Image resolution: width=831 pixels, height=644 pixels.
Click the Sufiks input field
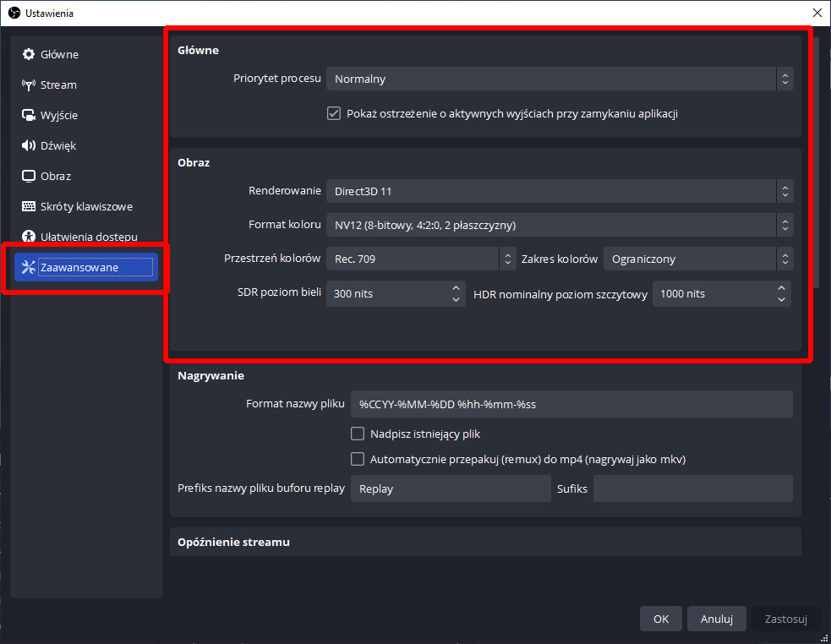click(x=692, y=489)
